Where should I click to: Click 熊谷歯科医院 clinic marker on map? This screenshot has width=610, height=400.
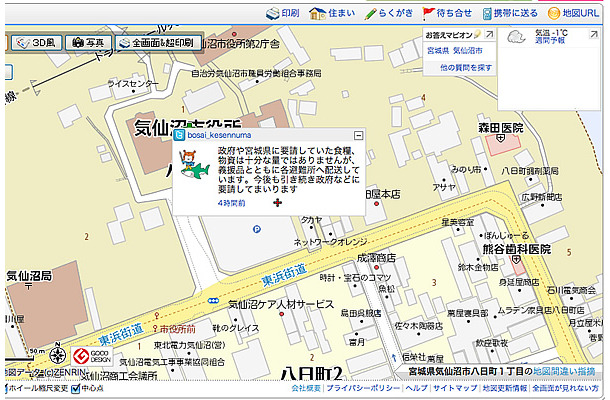pyautogui.click(x=516, y=259)
